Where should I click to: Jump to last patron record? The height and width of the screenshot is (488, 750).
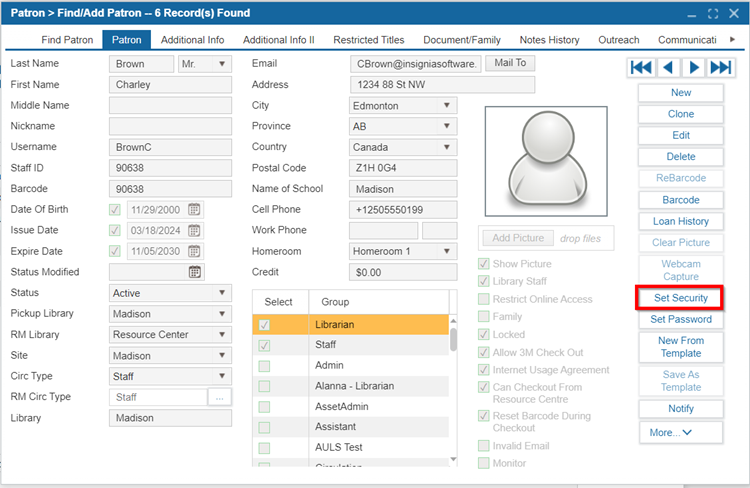(721, 67)
